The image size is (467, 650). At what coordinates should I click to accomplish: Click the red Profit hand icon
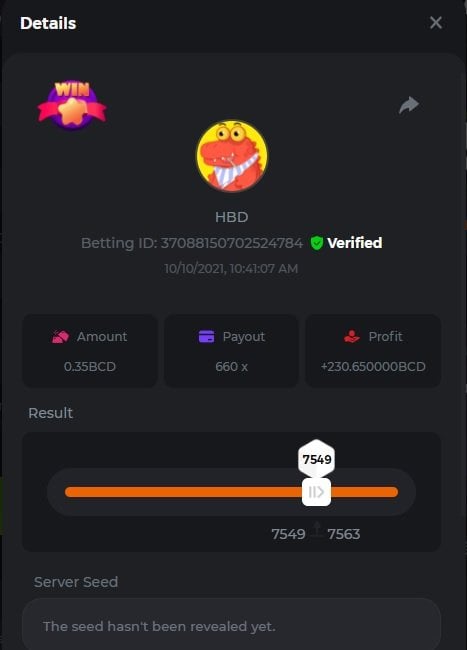pos(352,337)
